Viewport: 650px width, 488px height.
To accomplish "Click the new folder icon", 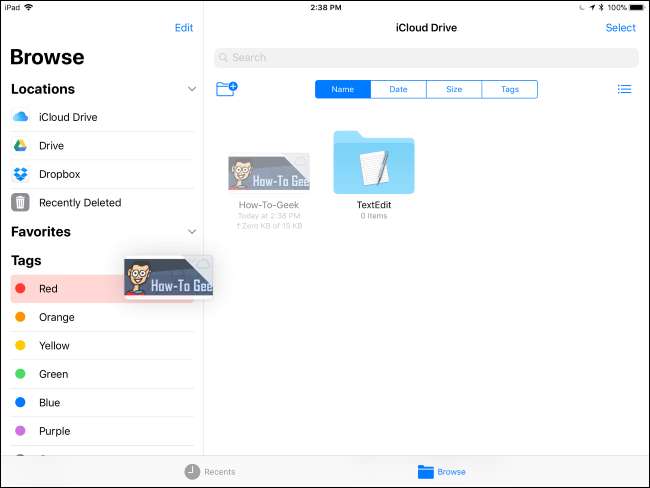I will pos(226,89).
